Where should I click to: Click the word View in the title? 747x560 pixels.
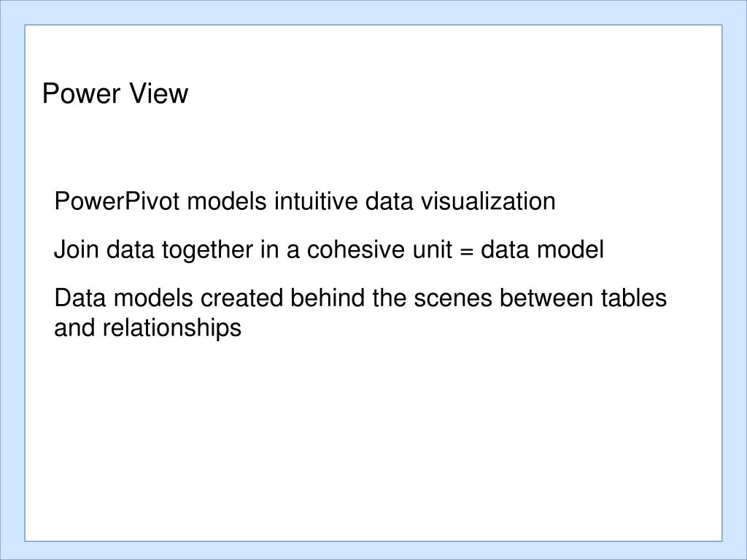pyautogui.click(x=158, y=93)
